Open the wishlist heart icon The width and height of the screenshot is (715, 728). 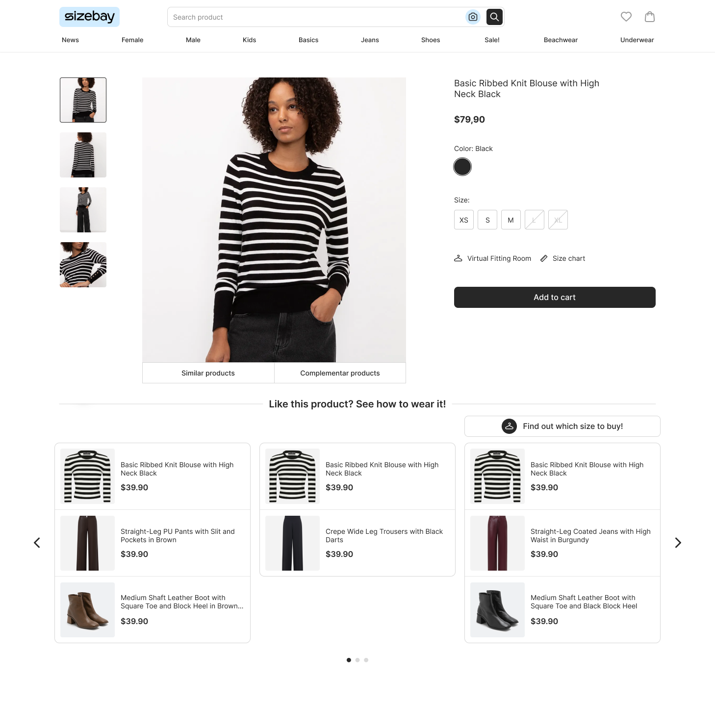point(626,17)
